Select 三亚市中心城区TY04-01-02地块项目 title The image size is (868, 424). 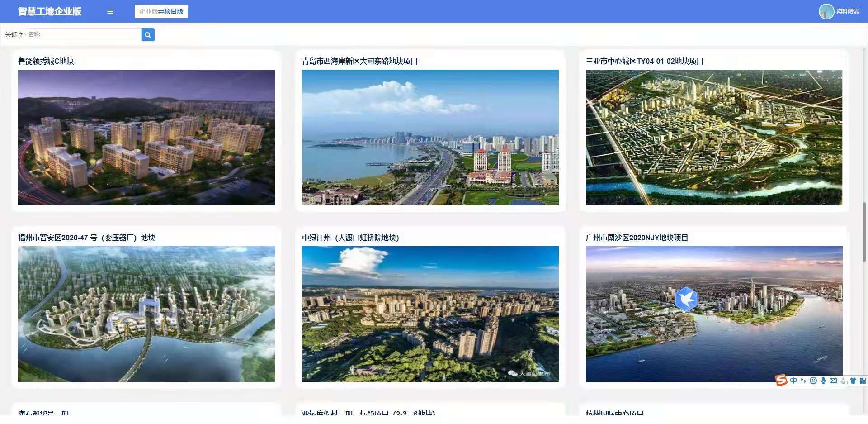click(644, 61)
